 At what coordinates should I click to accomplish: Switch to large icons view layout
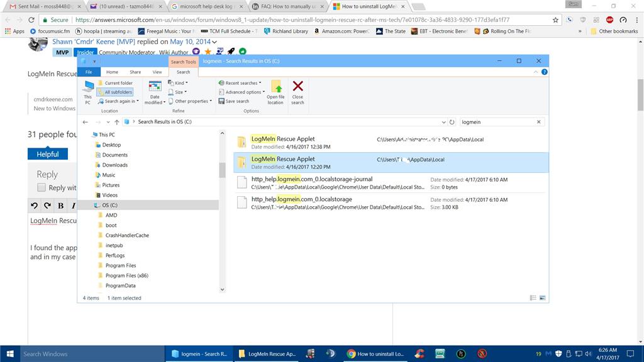tap(543, 298)
